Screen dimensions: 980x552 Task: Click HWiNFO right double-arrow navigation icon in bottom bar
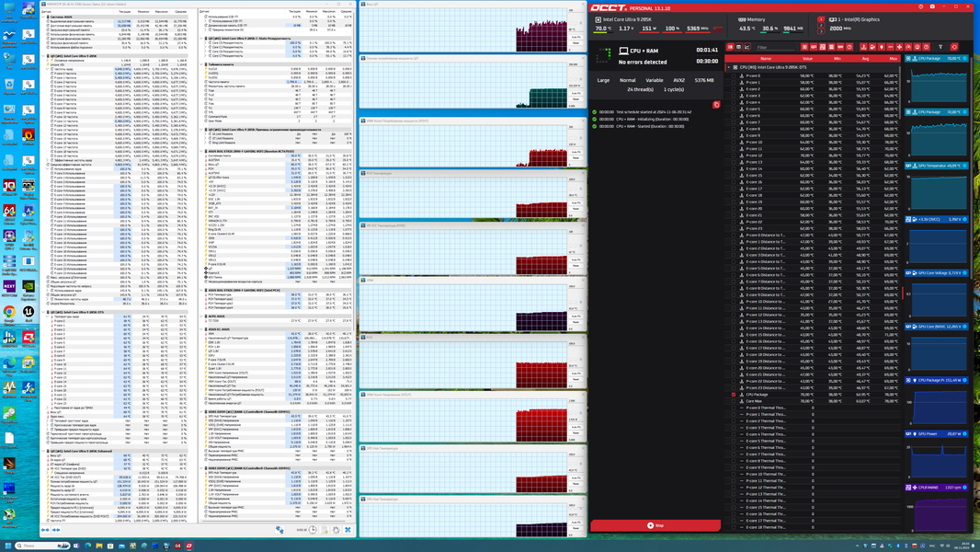click(x=56, y=530)
